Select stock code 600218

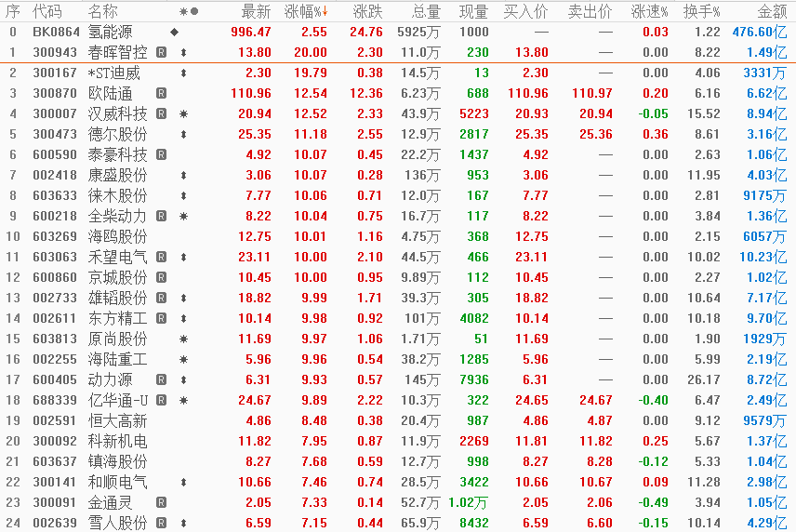pos(55,217)
